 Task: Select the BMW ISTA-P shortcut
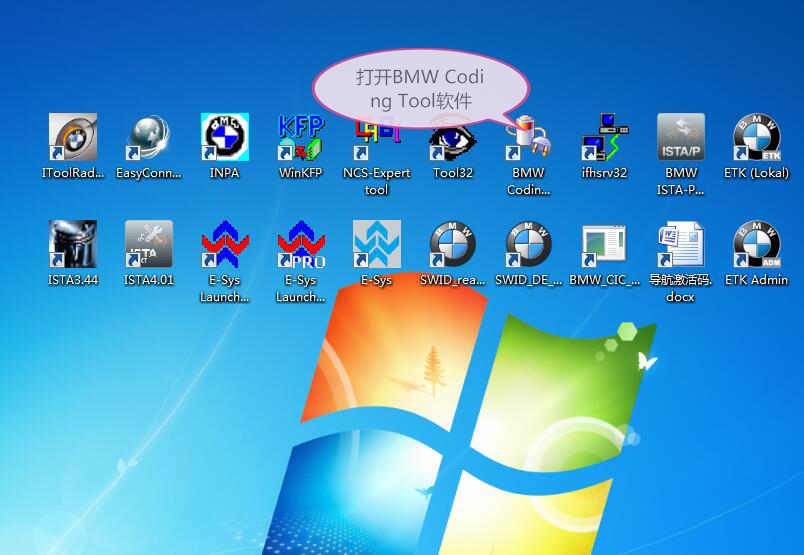681,138
